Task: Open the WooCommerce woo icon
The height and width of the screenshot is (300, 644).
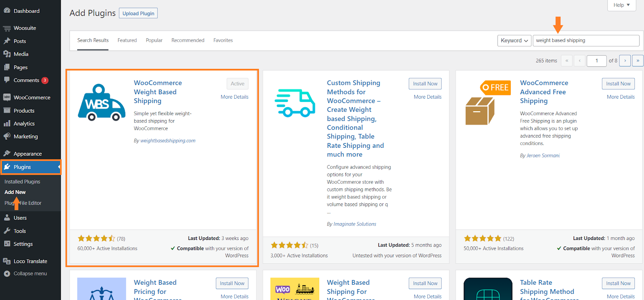Action: click(x=7, y=97)
